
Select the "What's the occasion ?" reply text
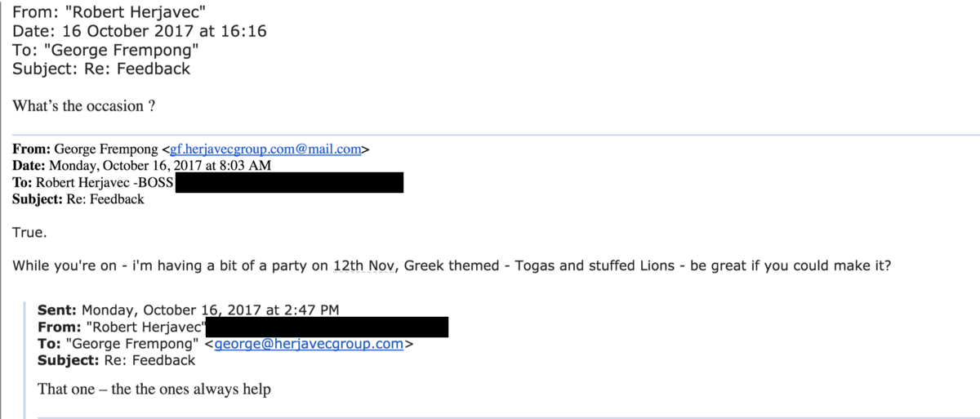click(x=84, y=105)
